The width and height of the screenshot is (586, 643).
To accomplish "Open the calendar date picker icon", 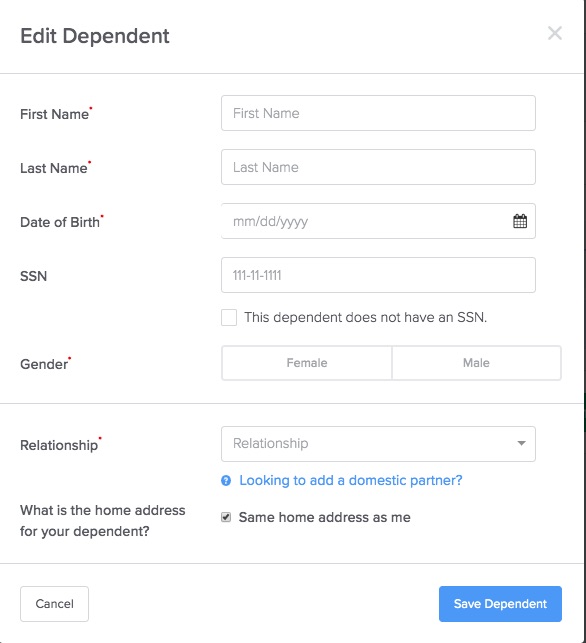I will click(520, 221).
